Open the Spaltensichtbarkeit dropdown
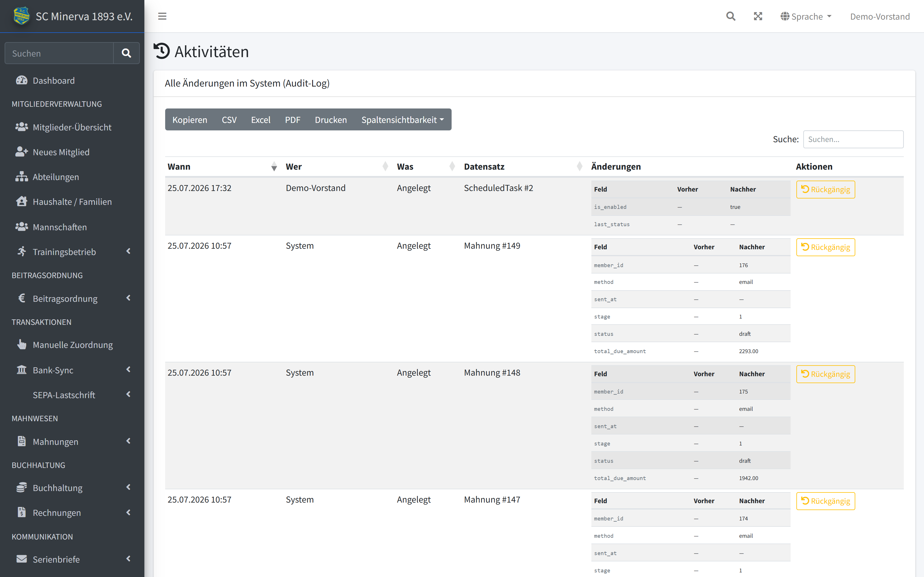 (x=403, y=120)
